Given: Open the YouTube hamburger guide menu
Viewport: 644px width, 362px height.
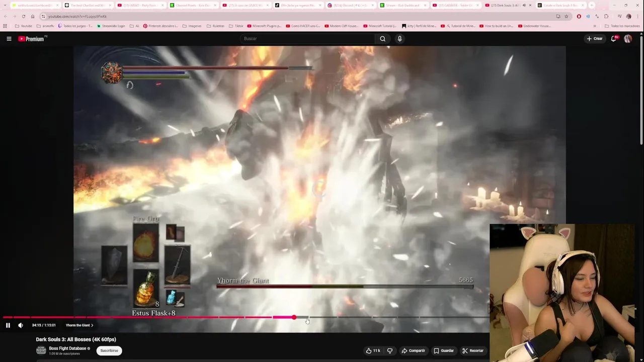Looking at the screenshot, I should (x=9, y=39).
